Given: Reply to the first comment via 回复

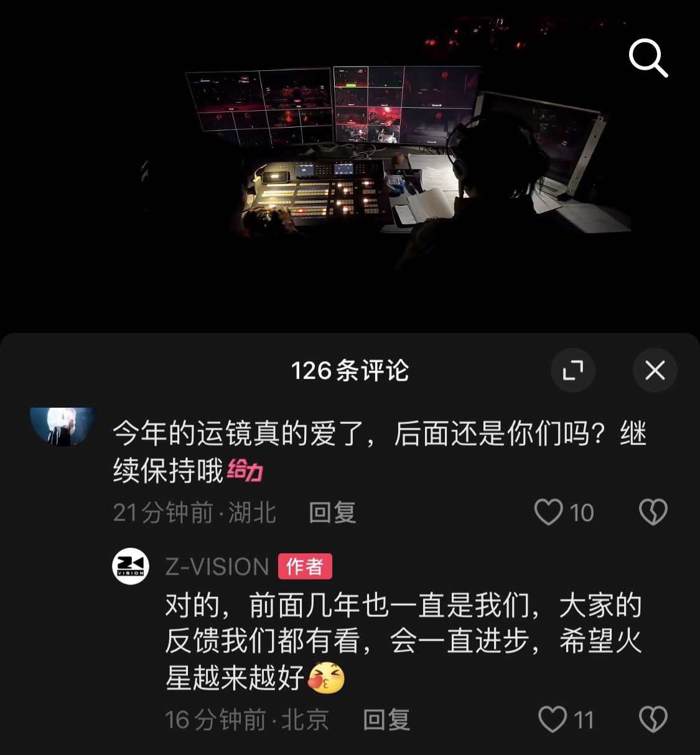Looking at the screenshot, I should point(332,513).
